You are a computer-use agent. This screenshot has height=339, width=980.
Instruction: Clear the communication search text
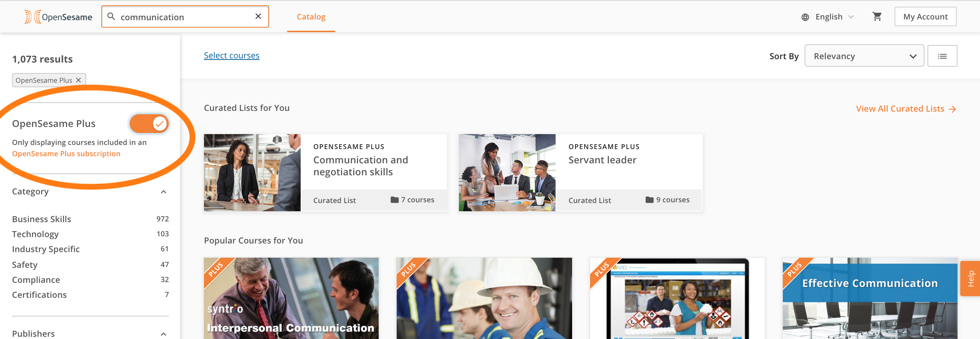(x=258, y=16)
